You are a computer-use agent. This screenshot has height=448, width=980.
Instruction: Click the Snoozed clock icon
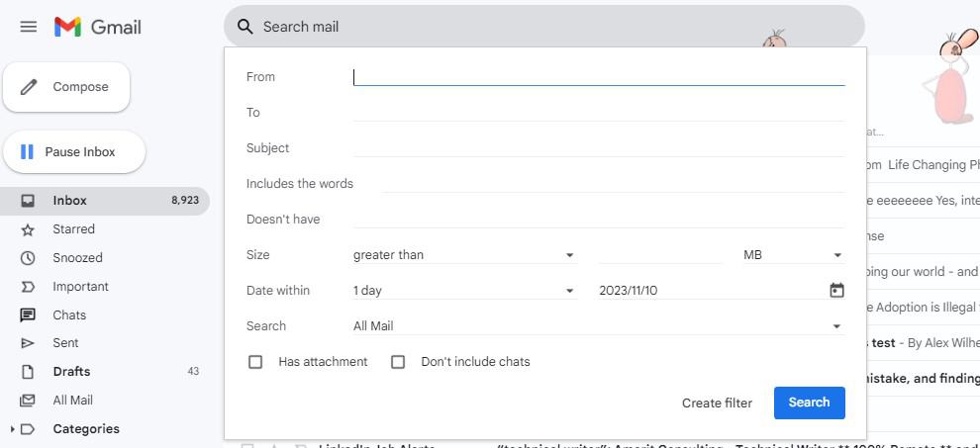click(29, 258)
